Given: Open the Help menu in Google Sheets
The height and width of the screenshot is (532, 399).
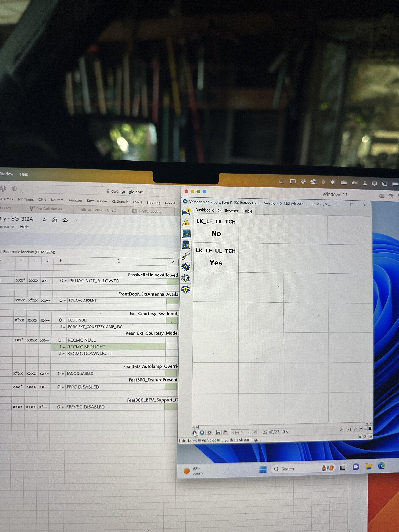Looking at the screenshot, I should coord(24,227).
